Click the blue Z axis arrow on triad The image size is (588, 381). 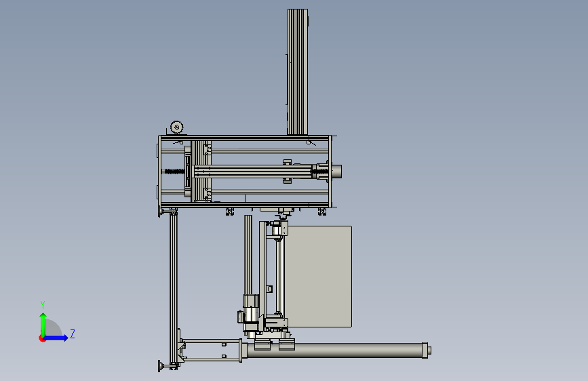click(56, 338)
